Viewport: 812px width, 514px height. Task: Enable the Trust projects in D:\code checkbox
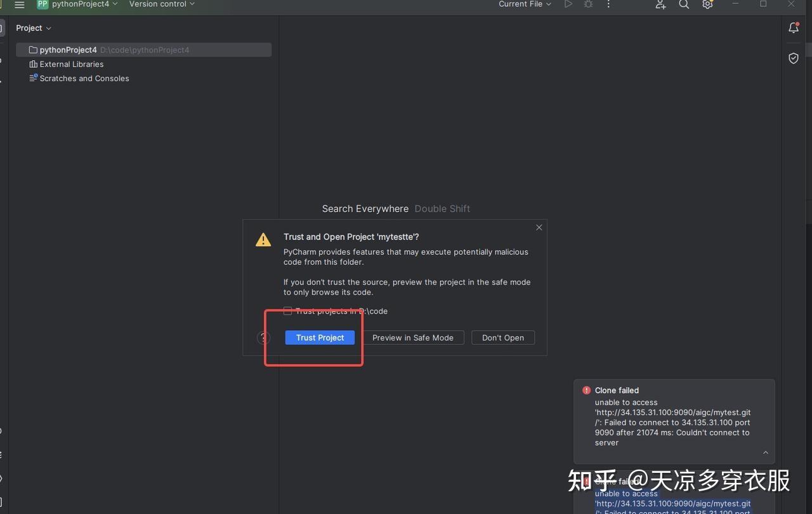tap(288, 311)
